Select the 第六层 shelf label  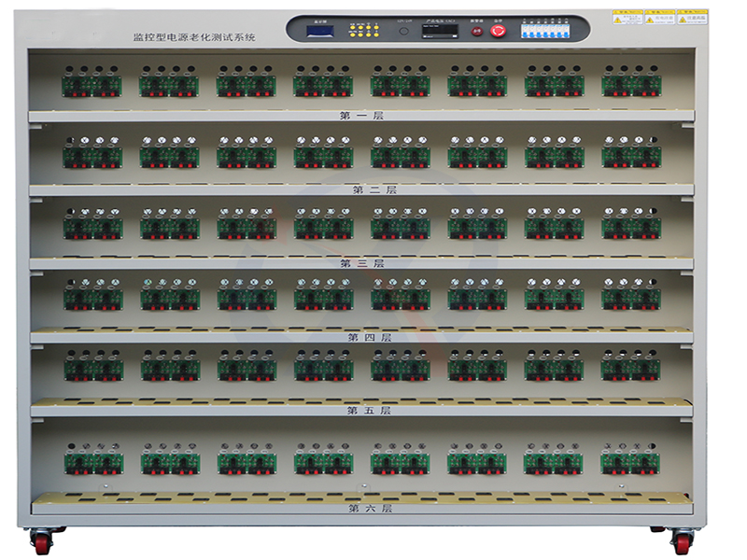pyautogui.click(x=370, y=509)
